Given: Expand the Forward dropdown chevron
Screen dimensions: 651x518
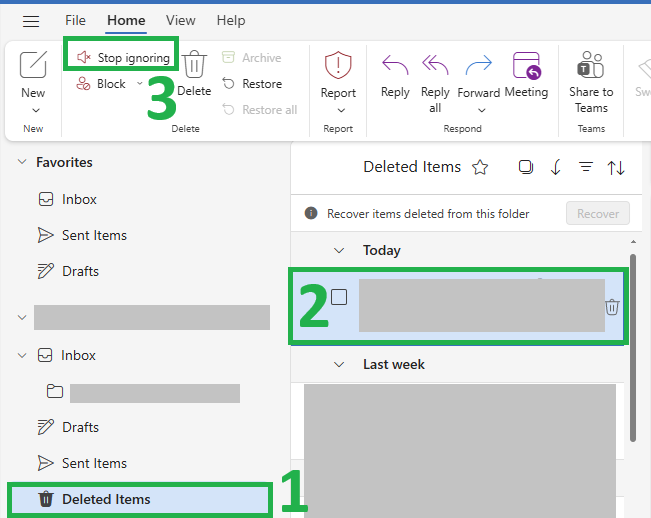Looking at the screenshot, I should click(482, 110).
